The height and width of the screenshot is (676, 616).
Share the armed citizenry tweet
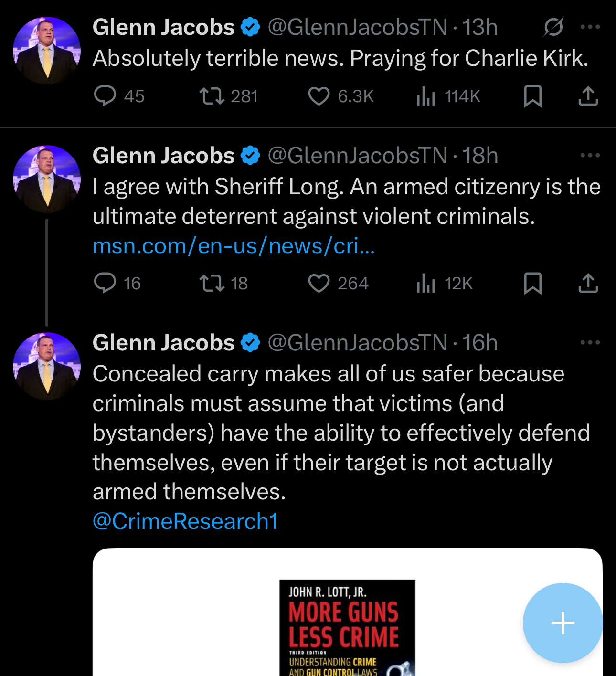(588, 283)
